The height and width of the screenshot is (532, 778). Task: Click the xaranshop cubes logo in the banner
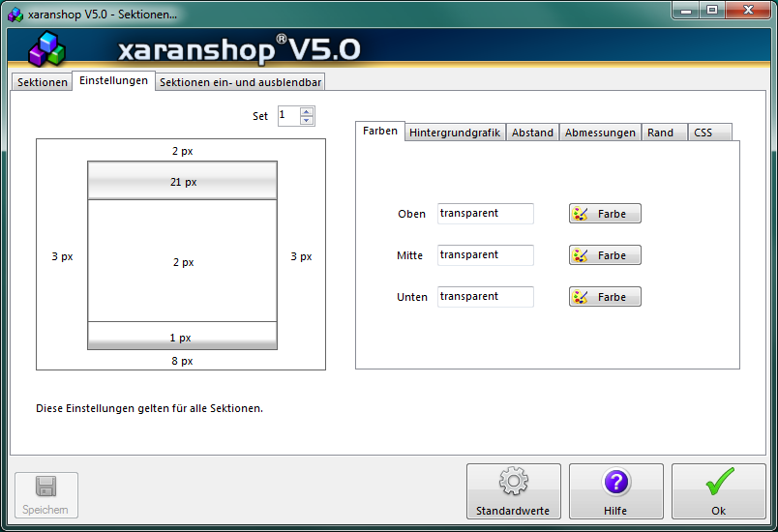click(x=46, y=48)
